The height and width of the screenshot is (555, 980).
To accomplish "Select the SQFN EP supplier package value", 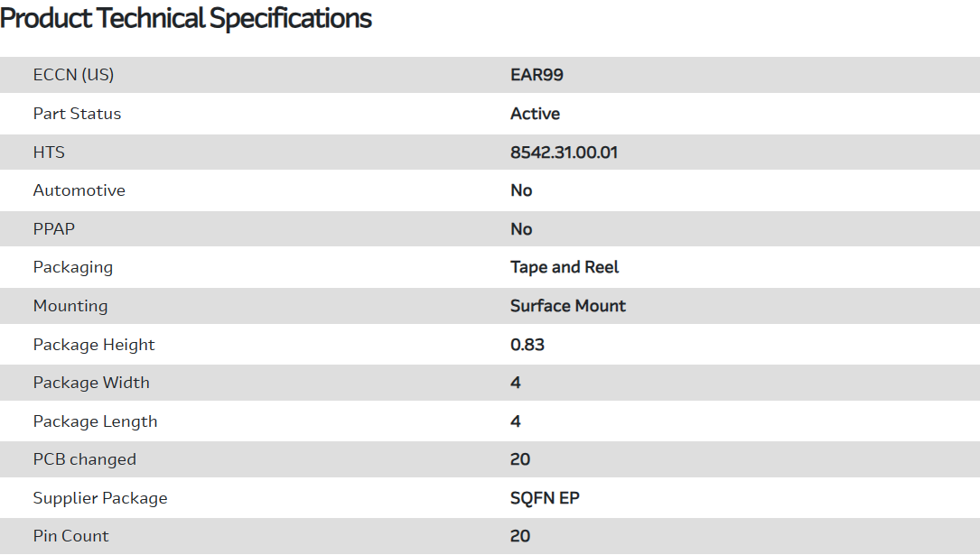I will [545, 498].
